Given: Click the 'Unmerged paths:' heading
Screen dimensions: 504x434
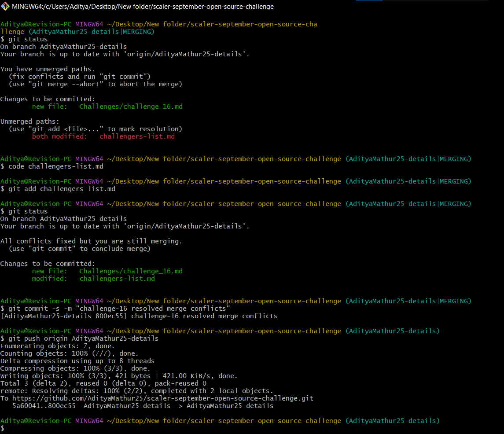Looking at the screenshot, I should tap(30, 121).
